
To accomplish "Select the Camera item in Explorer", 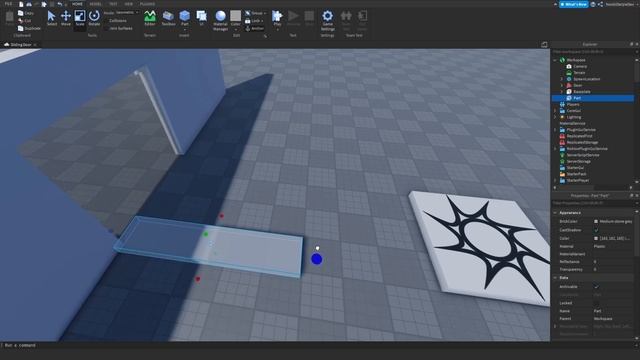I will 580,66.
